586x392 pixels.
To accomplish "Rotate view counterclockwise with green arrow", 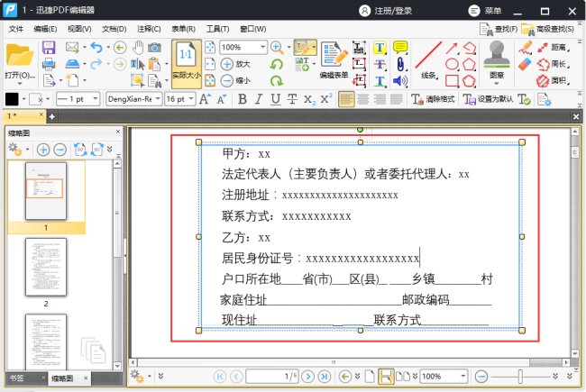I will (277, 64).
